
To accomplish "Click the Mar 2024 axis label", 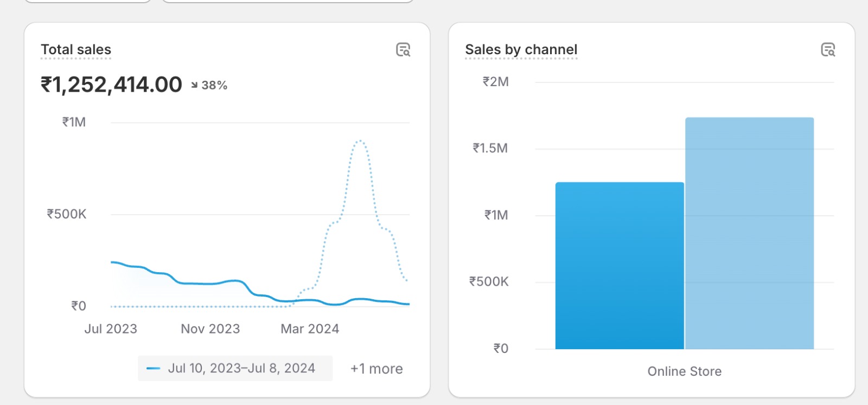I will 310,329.
